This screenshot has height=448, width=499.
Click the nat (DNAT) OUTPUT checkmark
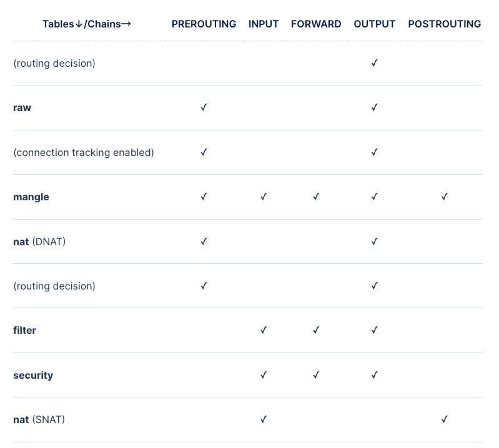click(x=374, y=241)
